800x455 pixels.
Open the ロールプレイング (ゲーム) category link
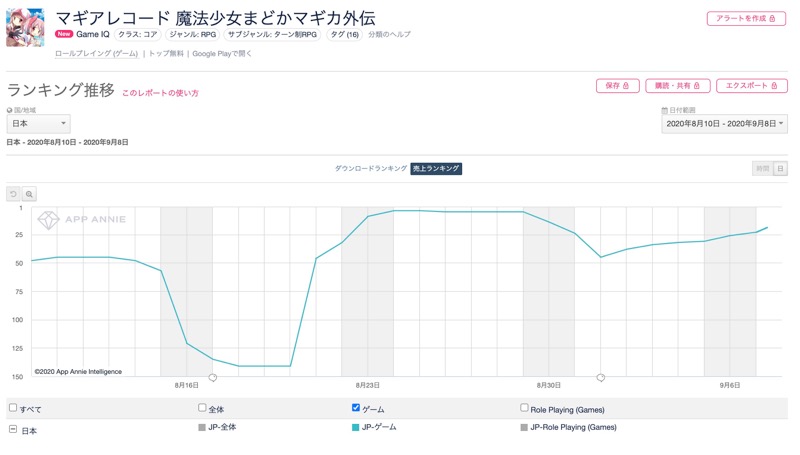pos(96,54)
